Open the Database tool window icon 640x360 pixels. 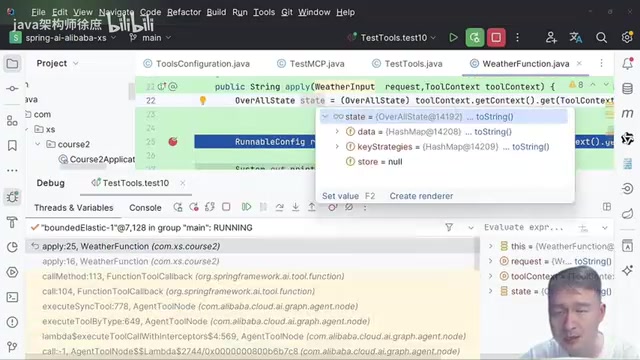(627, 89)
